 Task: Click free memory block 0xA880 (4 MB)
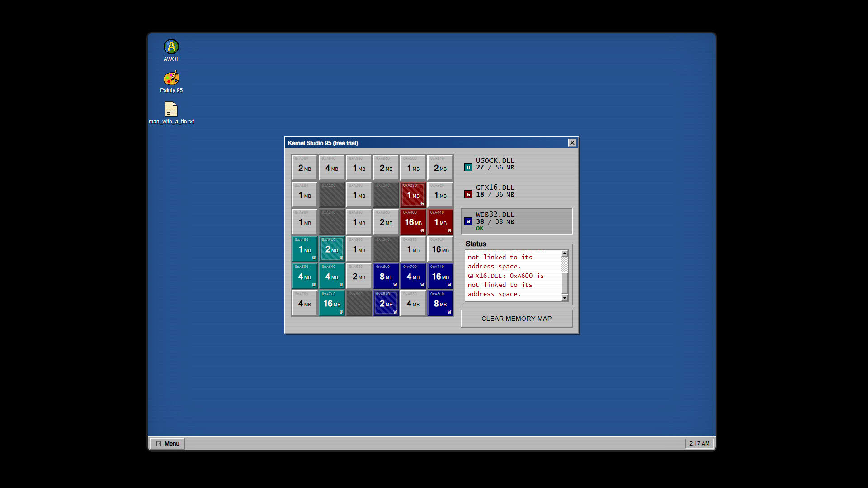[413, 303]
